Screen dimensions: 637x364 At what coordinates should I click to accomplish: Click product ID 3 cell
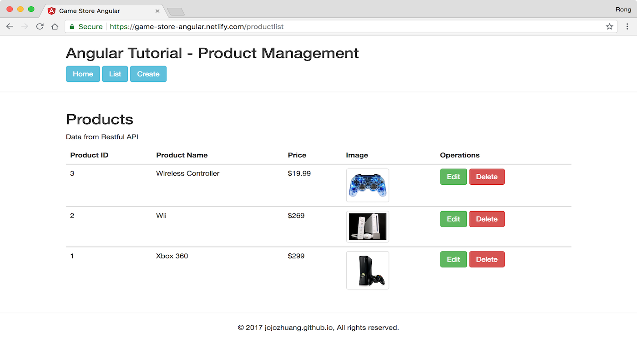(x=72, y=173)
